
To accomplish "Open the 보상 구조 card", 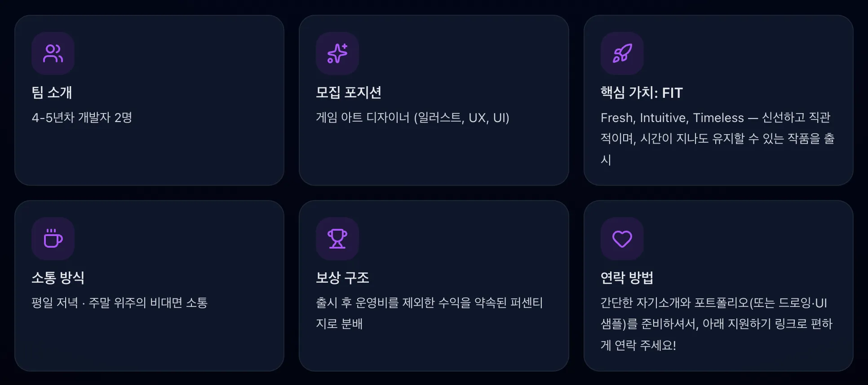I will (x=434, y=285).
